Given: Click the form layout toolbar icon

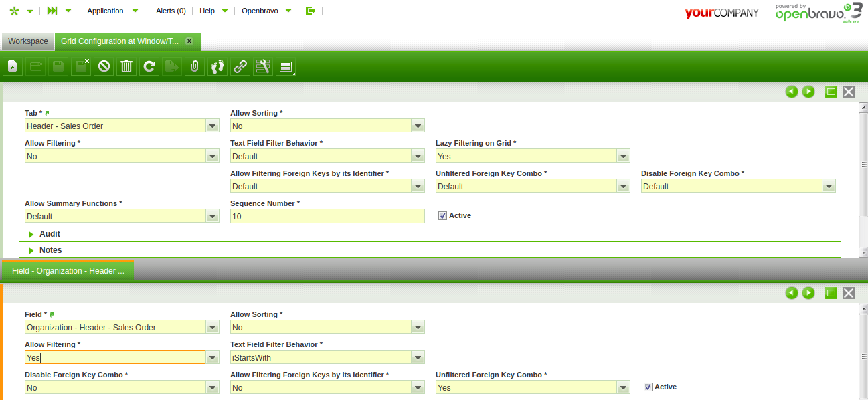Looking at the screenshot, I should point(286,66).
